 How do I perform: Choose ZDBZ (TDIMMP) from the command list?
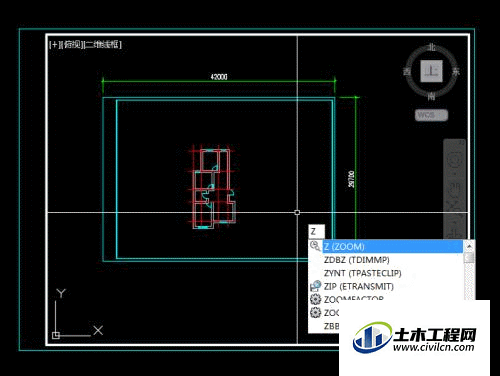tap(357, 260)
